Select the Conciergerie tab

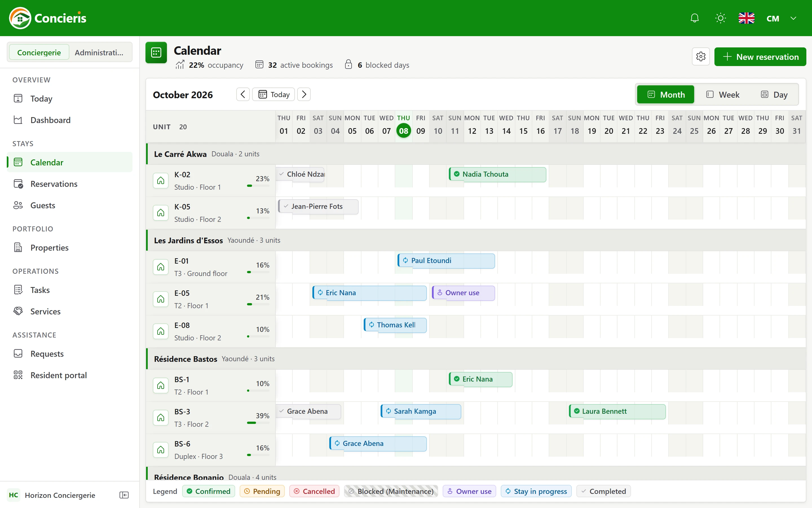[x=39, y=52]
